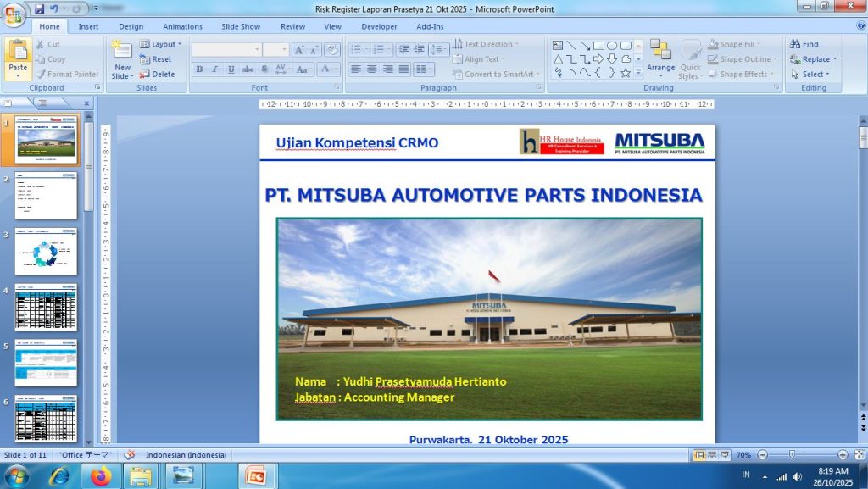868x489 pixels.
Task: Click the Save icon in Quick Access Toolbar
Action: pos(39,8)
